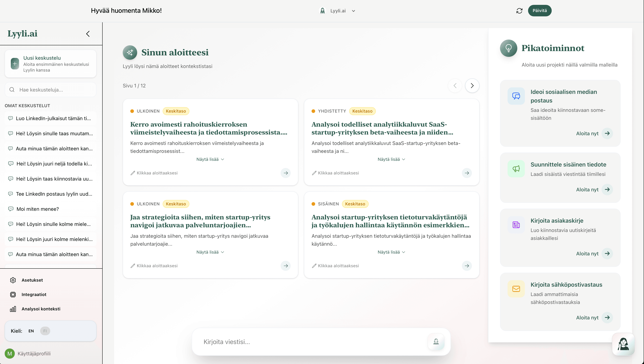
Task: Collapse the sidebar with the back chevron
Action: pyautogui.click(x=88, y=34)
